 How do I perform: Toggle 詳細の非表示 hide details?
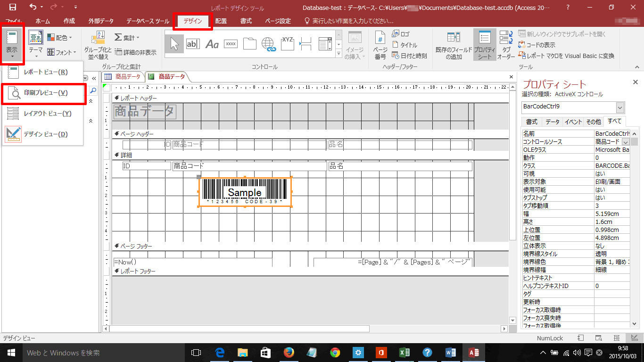[136, 53]
